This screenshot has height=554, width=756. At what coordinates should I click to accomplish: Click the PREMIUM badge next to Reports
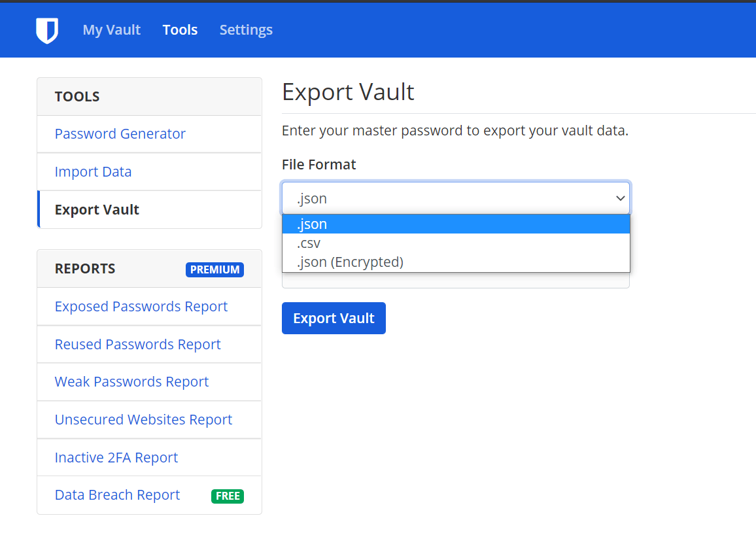tap(215, 269)
